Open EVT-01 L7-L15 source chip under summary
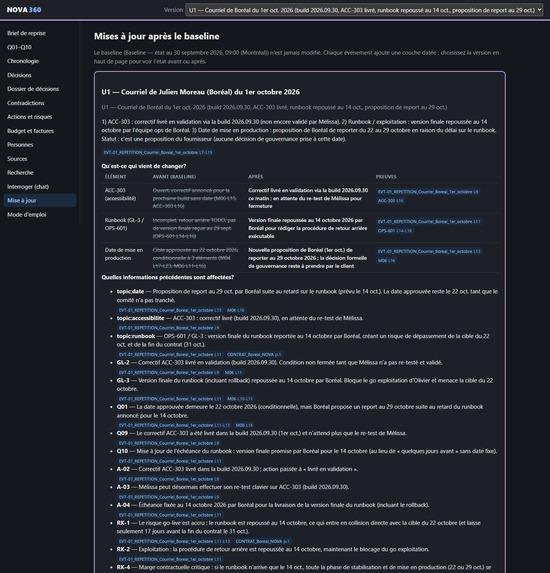 pyautogui.click(x=158, y=152)
